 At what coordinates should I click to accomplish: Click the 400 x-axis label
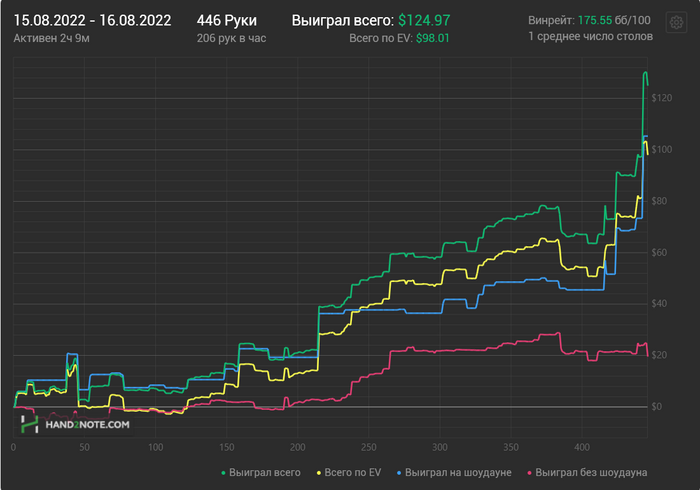coord(582,447)
